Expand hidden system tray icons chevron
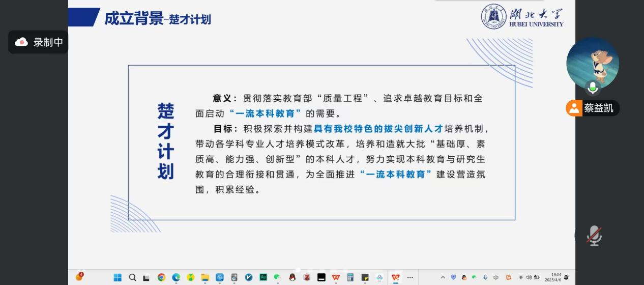Screen dimensions: 644x285 [x=443, y=277]
